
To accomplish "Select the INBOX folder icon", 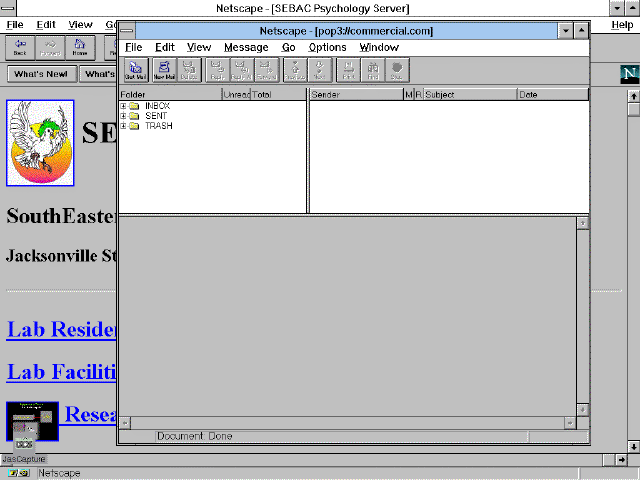I will (x=134, y=106).
